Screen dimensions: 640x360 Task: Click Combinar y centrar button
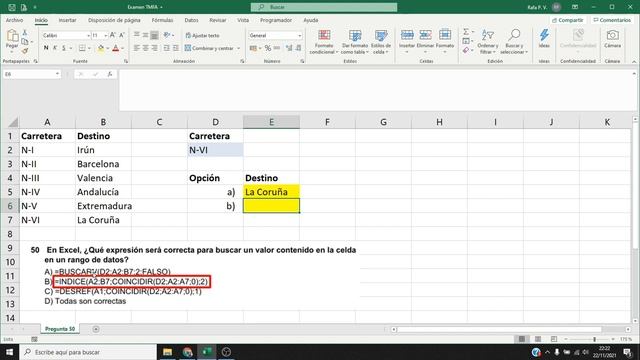(x=209, y=48)
